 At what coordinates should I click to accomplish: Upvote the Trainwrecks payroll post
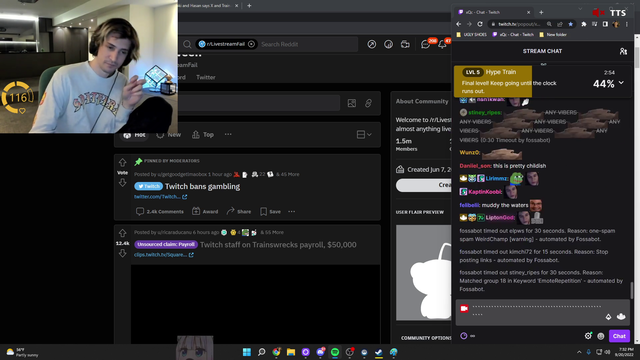pyautogui.click(x=122, y=233)
